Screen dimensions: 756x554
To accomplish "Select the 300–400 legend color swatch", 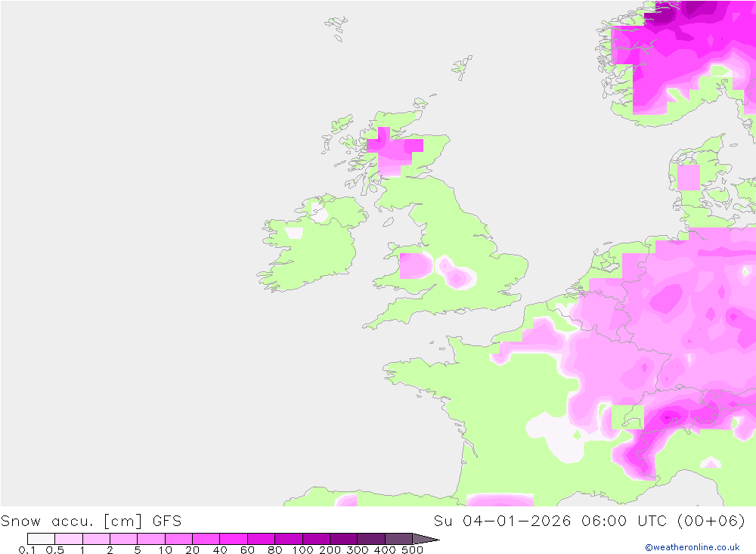I will [370, 539].
